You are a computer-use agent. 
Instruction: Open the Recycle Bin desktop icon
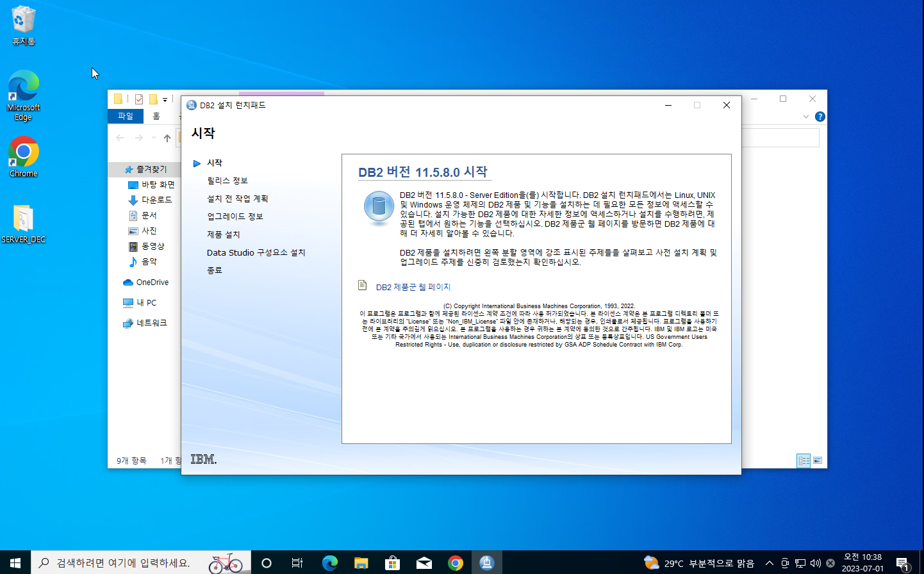tap(24, 26)
